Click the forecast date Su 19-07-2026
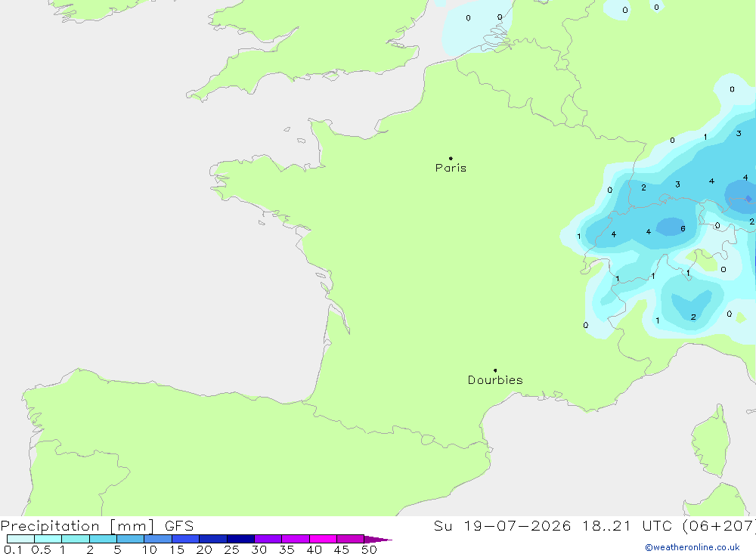 click(503, 525)
